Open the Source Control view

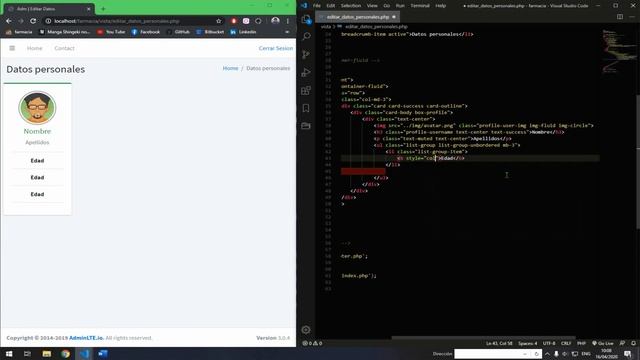coord(306,54)
